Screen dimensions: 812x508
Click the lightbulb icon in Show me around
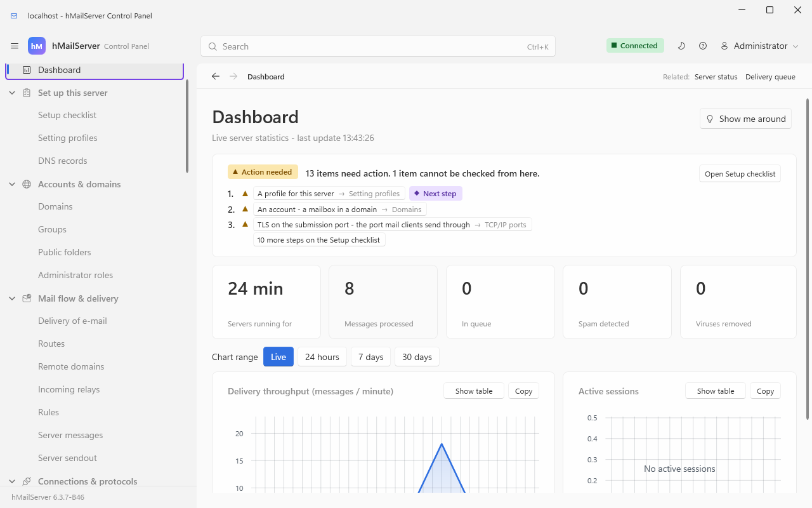click(710, 119)
